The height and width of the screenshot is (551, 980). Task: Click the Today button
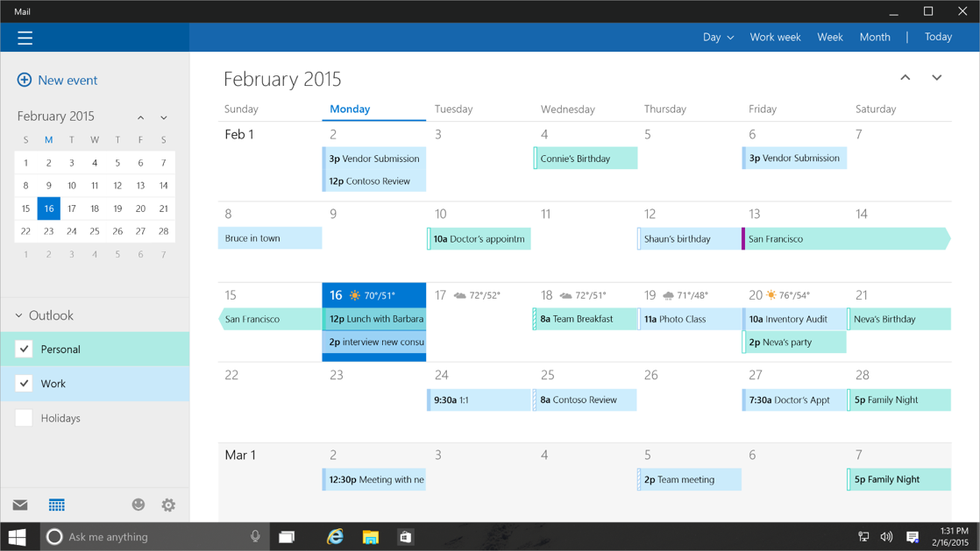click(938, 37)
